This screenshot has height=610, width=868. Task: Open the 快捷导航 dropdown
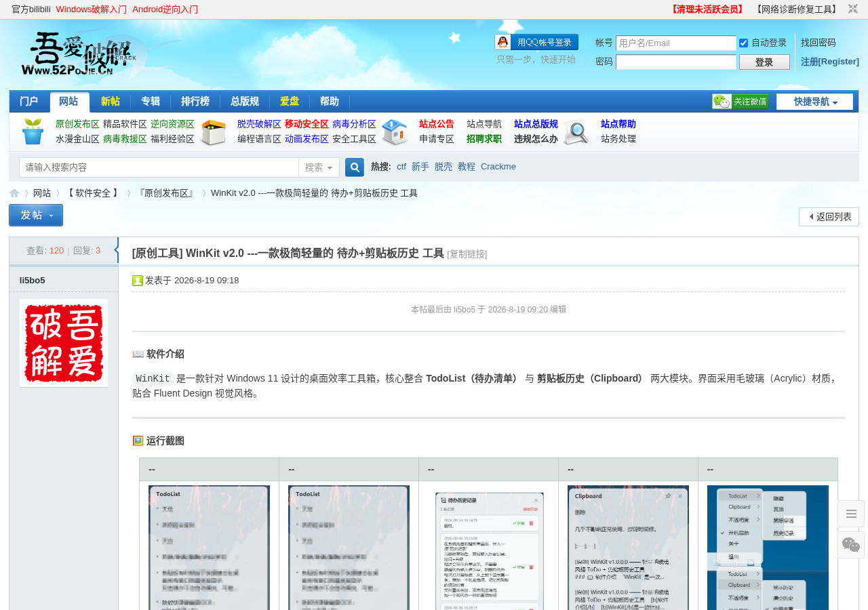pos(814,102)
